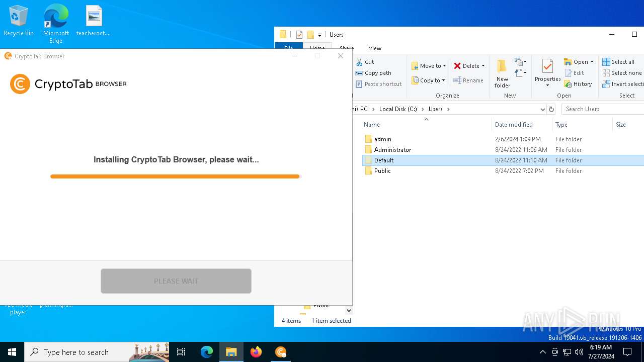Open Firefox from the taskbar

coord(256,352)
